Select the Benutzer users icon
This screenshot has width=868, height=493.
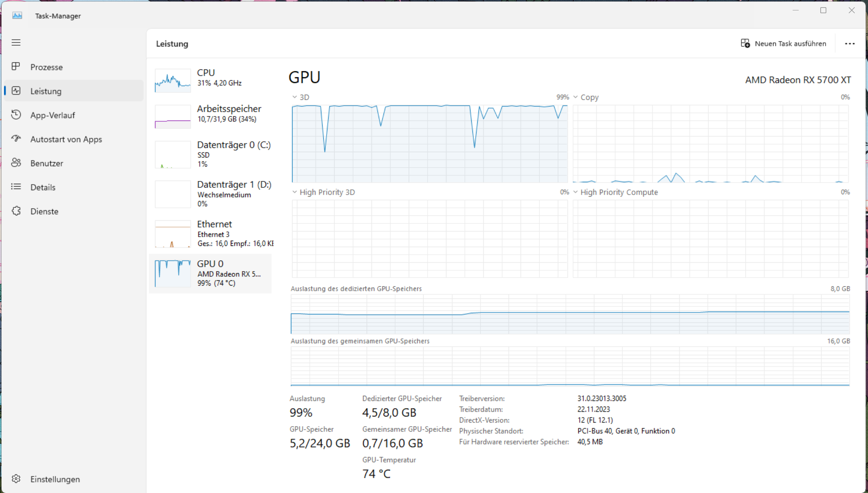16,163
